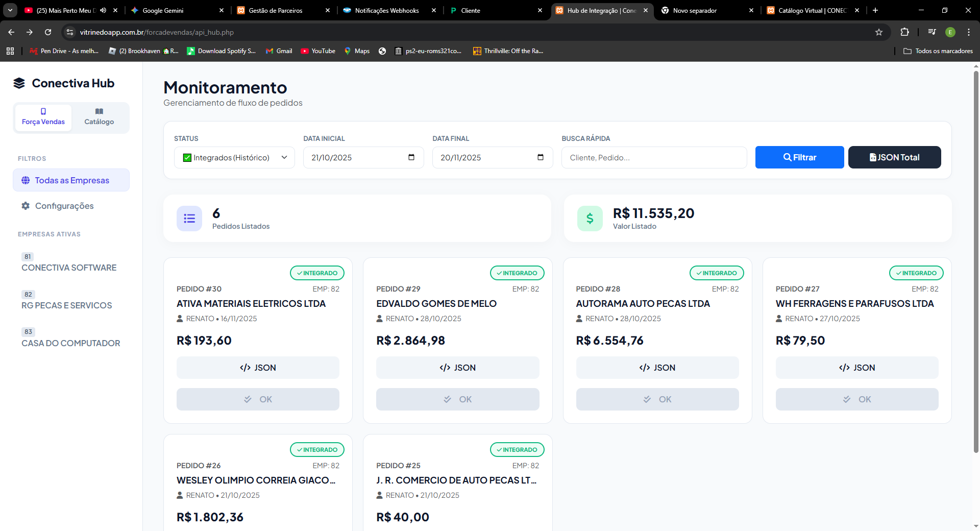
Task: Click OK on Pedido #28 card
Action: coord(657,399)
